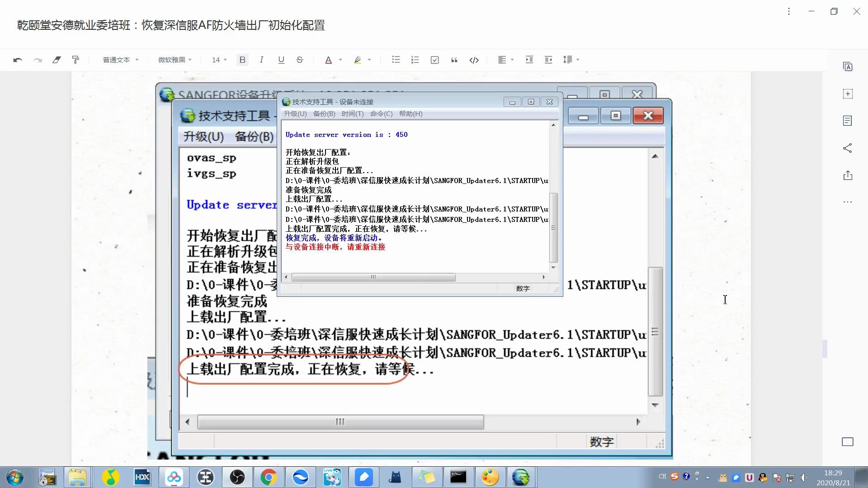Open the HDX icon in the taskbar
The width and height of the screenshot is (868, 488).
(x=142, y=477)
